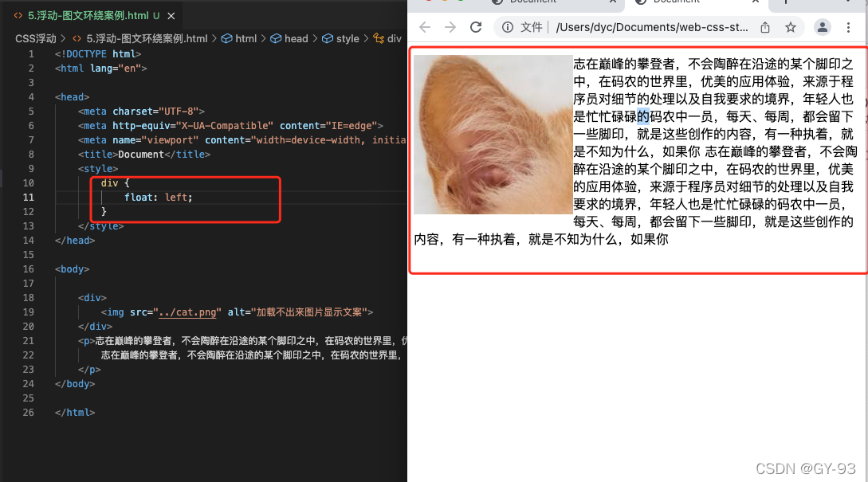Viewport: 868px width, 482px height.
Task: Open the browser profile avatar
Action: coord(822,27)
